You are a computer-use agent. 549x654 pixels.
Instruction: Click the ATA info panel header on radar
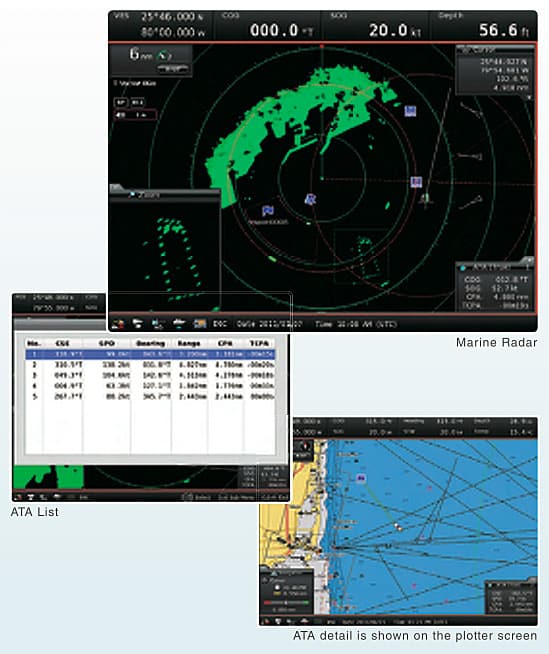click(495, 267)
